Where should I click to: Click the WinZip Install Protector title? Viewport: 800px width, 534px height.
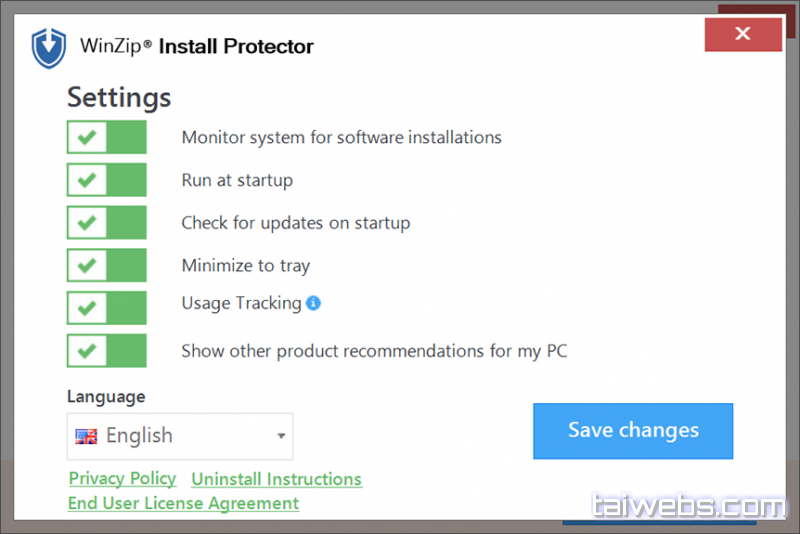click(x=196, y=46)
